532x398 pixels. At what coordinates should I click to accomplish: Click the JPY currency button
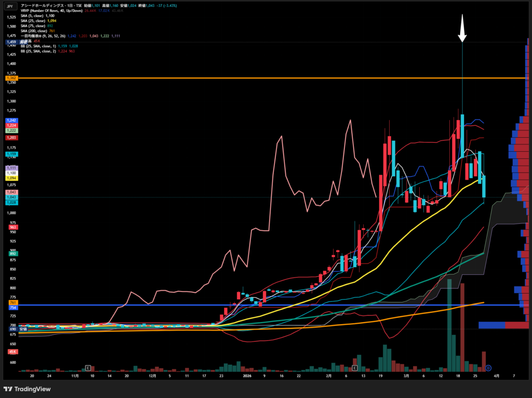pyautogui.click(x=10, y=6)
